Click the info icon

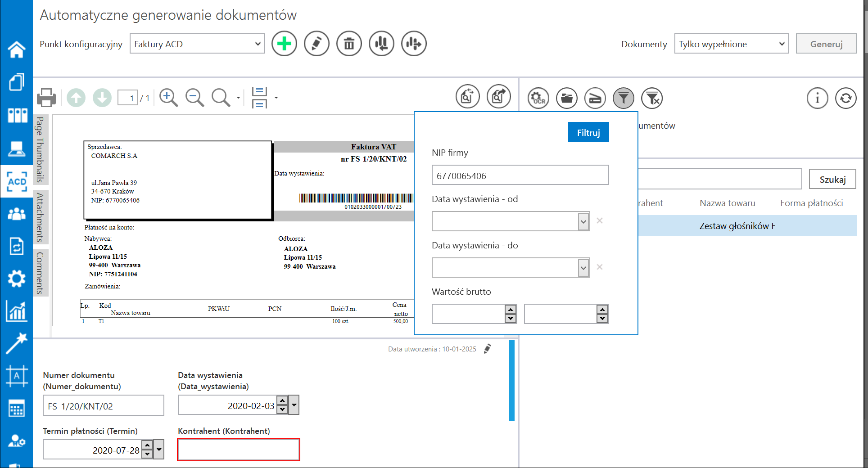(x=817, y=98)
